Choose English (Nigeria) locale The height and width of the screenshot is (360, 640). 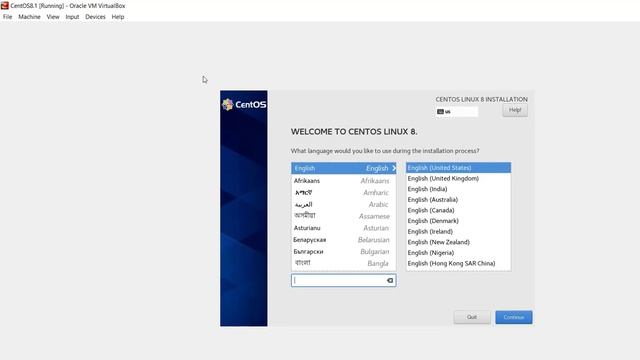click(x=458, y=253)
